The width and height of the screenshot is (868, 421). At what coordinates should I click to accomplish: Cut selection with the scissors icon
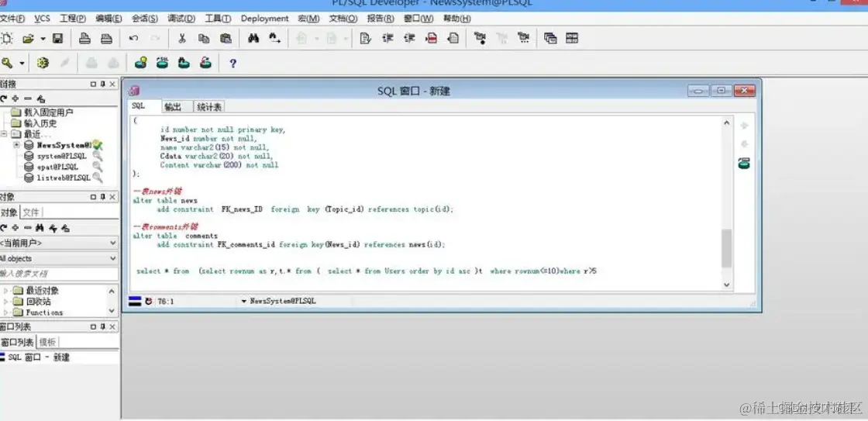coord(181,38)
